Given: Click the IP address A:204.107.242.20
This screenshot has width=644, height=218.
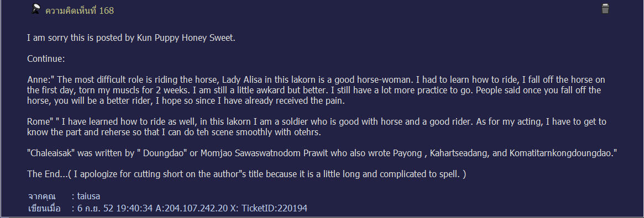Looking at the screenshot, I should (x=191, y=209).
